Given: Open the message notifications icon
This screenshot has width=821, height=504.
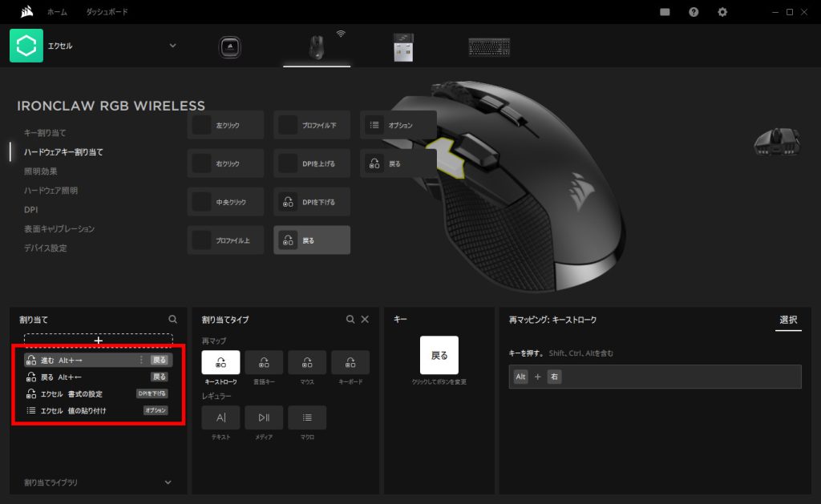Looking at the screenshot, I should pos(665,12).
